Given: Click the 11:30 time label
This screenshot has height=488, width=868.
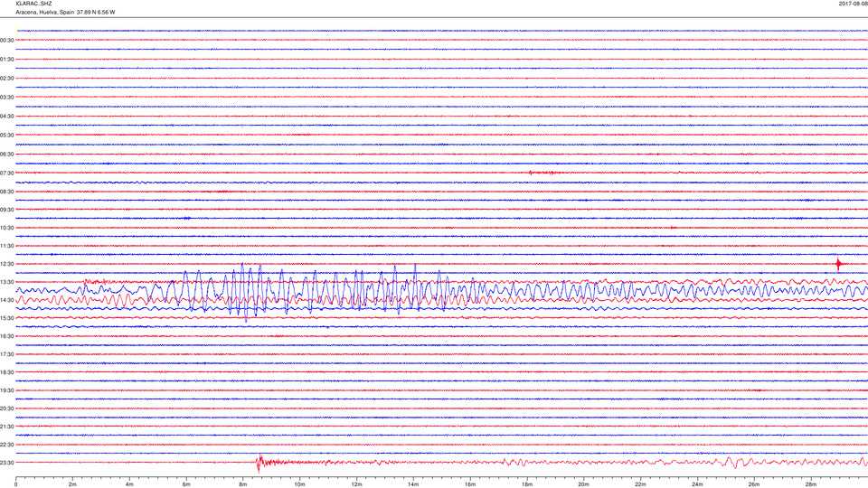Looking at the screenshot, I should click(x=6, y=246).
